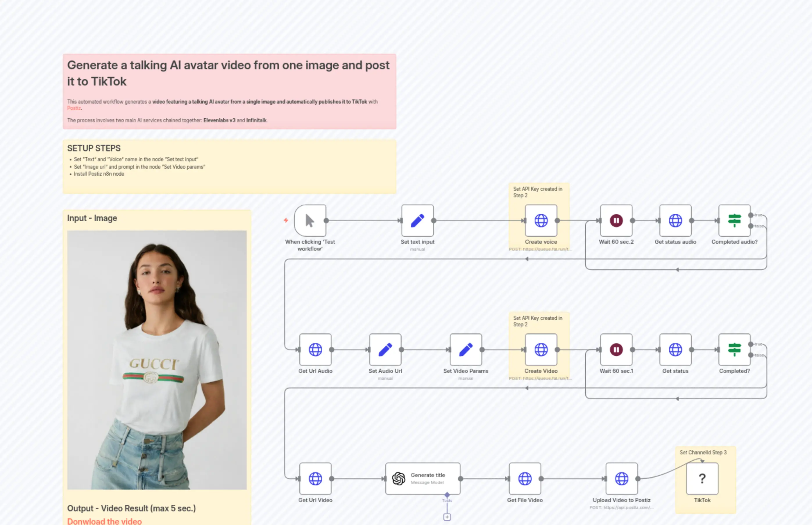Open the When clicking 'Test workflow' trigger node

tap(310, 220)
